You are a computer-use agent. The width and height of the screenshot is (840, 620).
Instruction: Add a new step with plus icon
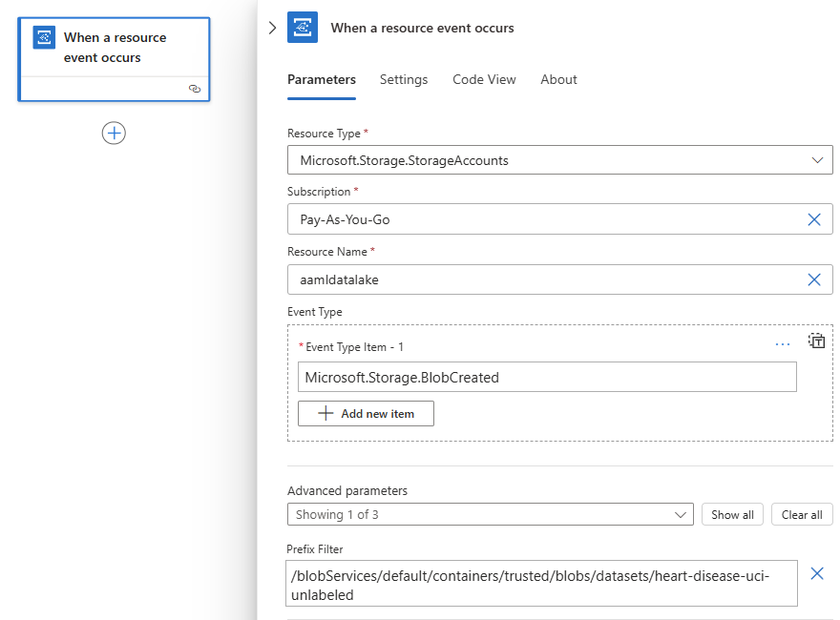(114, 133)
